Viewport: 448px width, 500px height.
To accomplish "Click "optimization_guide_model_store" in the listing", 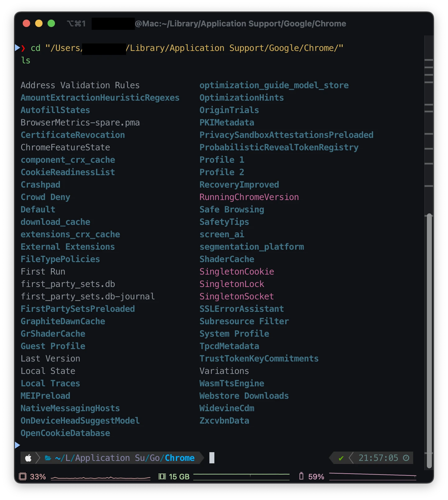I will pyautogui.click(x=274, y=85).
